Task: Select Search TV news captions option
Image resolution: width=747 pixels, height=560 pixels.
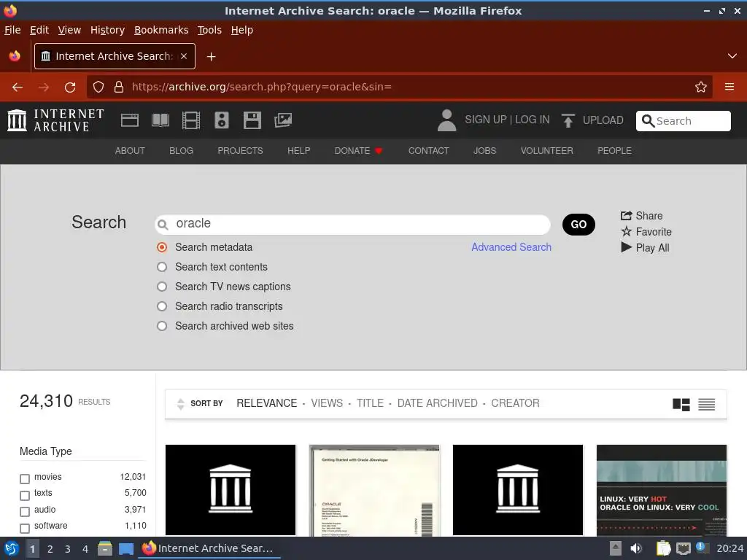Action: (x=162, y=287)
